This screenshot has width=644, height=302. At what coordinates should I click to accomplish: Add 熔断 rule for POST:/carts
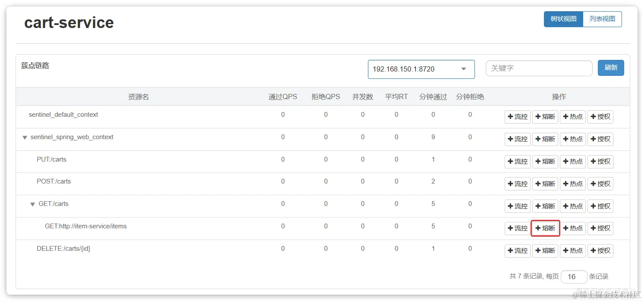coord(545,184)
